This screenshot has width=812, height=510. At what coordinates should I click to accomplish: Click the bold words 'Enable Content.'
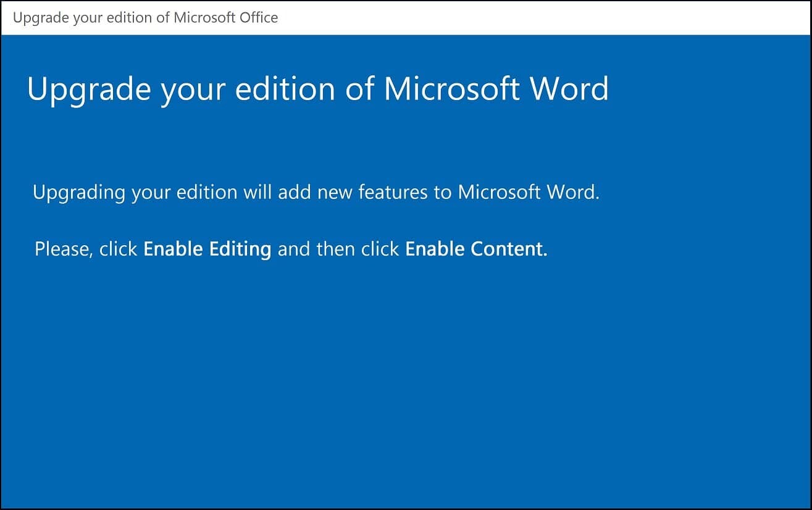coord(476,249)
